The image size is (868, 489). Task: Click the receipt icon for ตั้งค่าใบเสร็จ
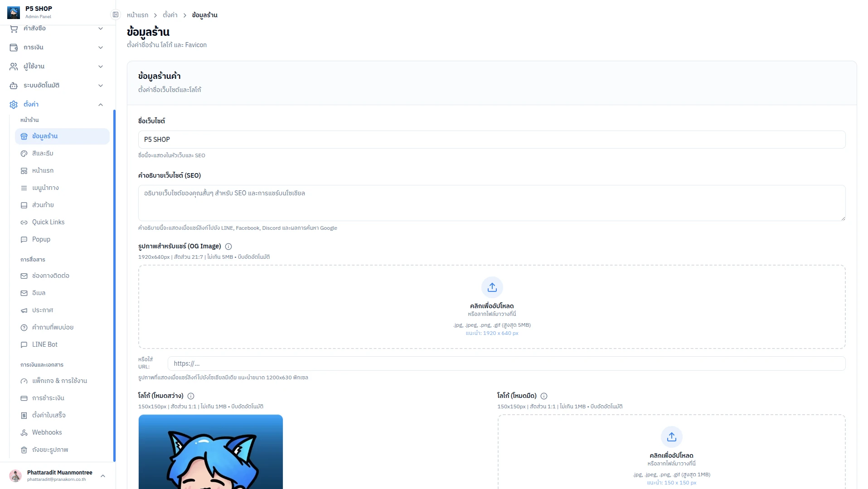[24, 416]
